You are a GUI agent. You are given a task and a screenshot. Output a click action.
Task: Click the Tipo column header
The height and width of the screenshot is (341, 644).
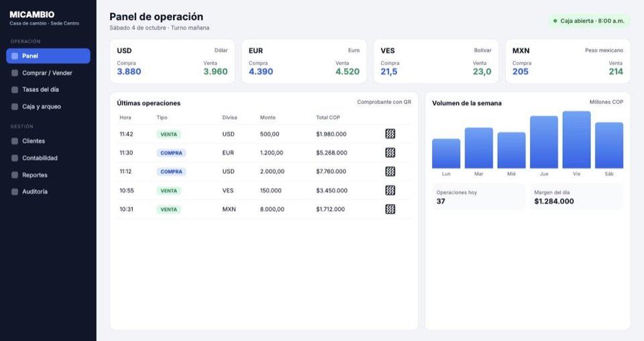(162, 117)
